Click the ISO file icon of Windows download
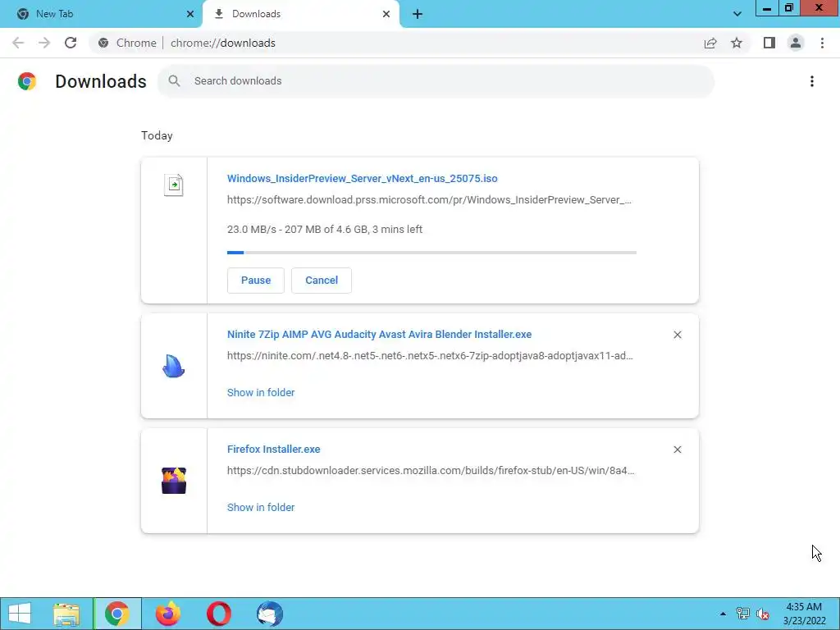The image size is (840, 630). [x=174, y=185]
